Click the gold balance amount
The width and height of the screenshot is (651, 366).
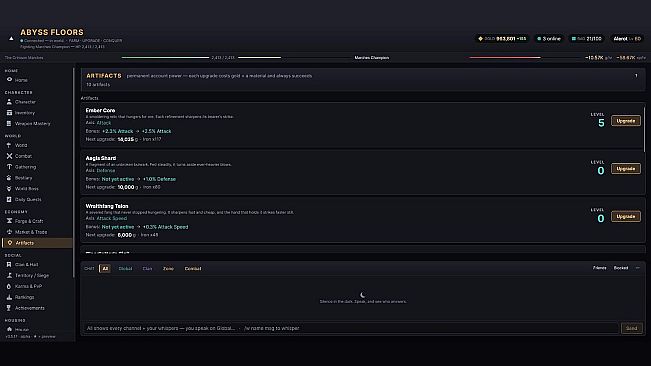click(x=506, y=39)
